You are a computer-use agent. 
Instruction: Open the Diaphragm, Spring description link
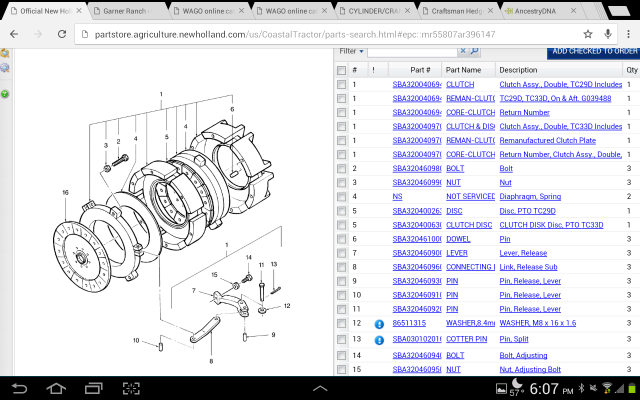530,196
